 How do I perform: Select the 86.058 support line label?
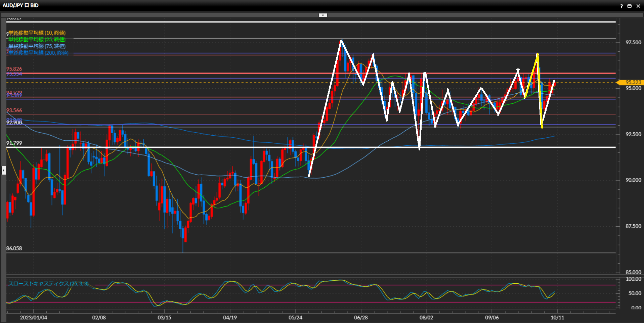(x=14, y=248)
